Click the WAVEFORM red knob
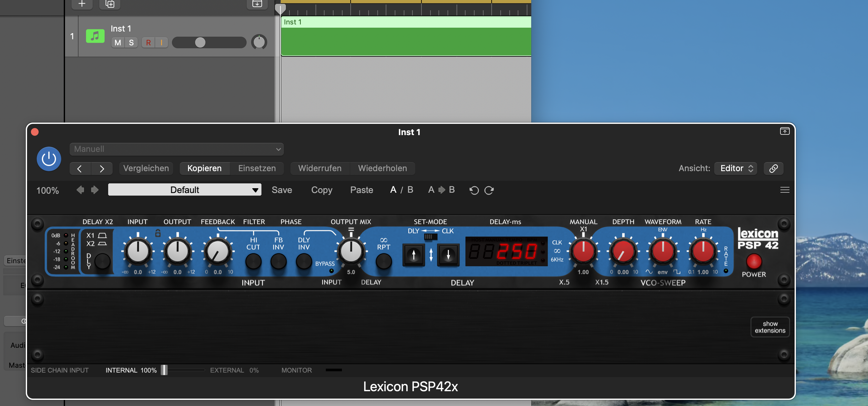 tap(663, 251)
